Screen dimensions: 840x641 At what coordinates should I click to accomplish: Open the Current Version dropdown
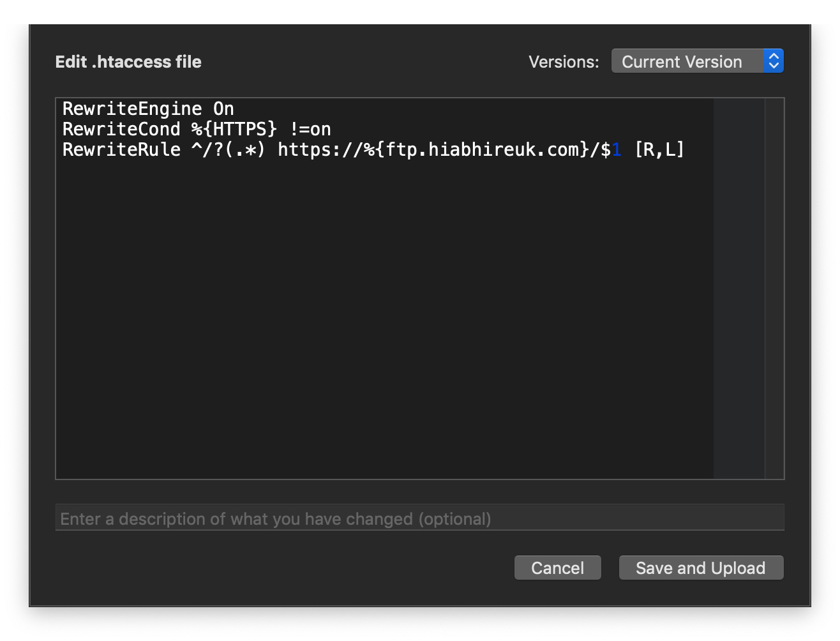click(697, 61)
